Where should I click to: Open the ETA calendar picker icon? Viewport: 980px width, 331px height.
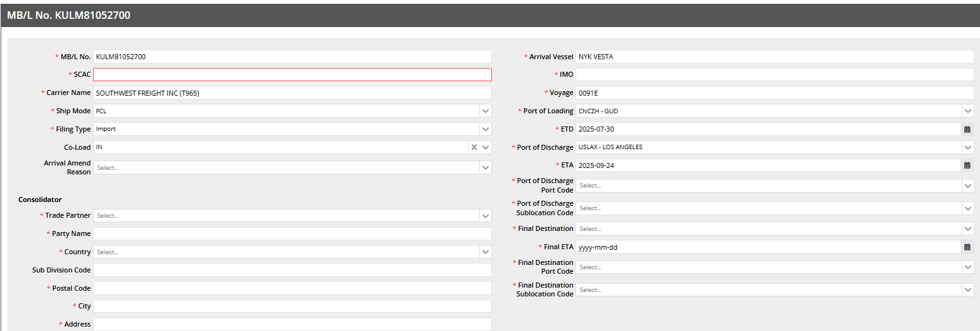[967, 165]
